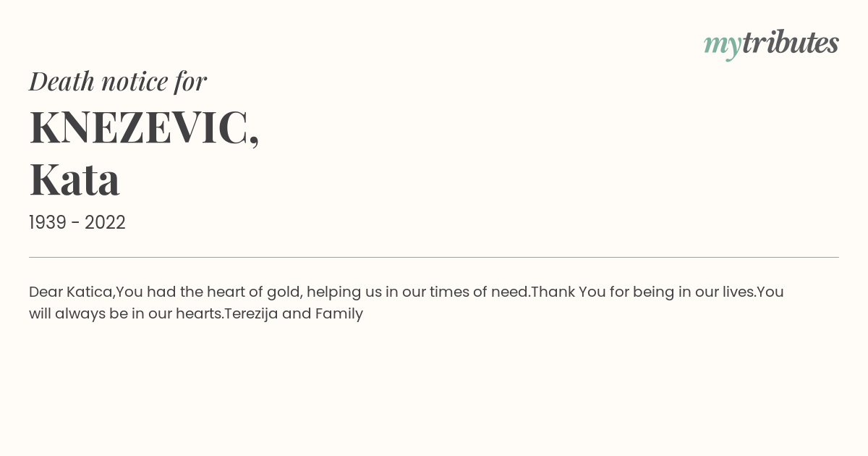
Task: Click the word 'Family' in the message
Action: point(339,314)
